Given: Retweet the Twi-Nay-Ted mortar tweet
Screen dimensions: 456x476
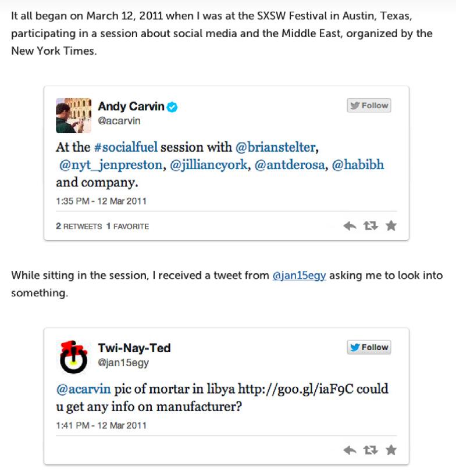Looking at the screenshot, I should (370, 450).
